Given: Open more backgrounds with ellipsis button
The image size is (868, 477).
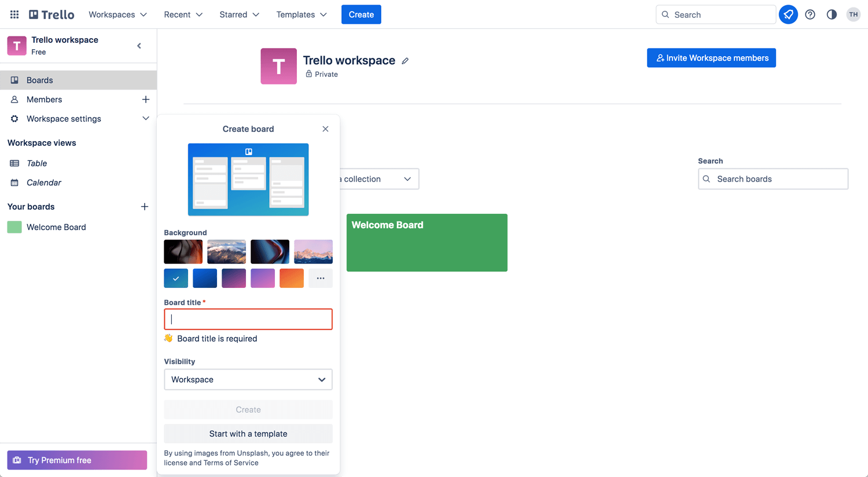Looking at the screenshot, I should (321, 278).
